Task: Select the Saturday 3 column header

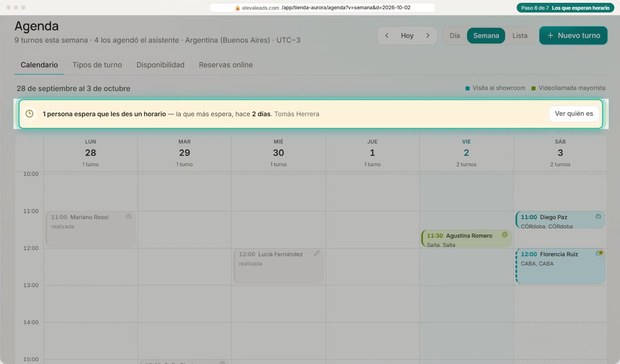Action: [560, 153]
